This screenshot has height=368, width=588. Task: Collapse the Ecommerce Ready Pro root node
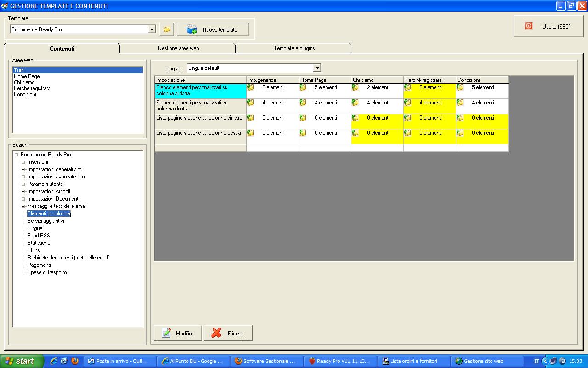click(x=16, y=155)
